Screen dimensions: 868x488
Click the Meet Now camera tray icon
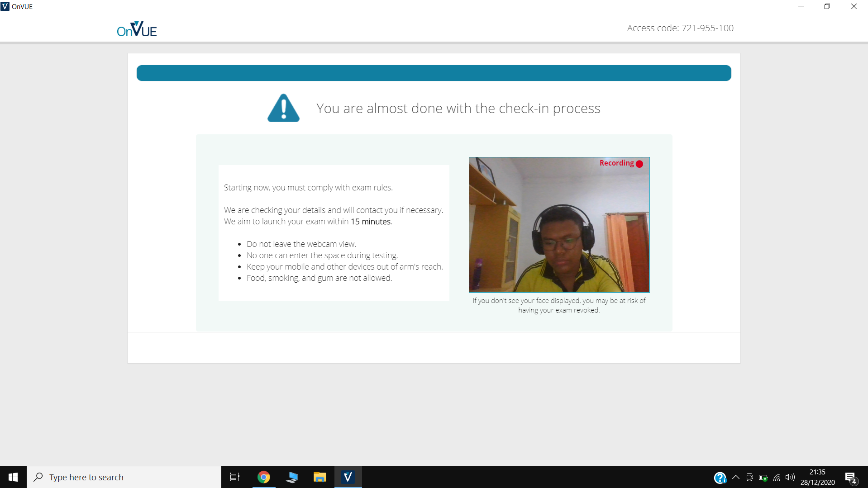pos(749,477)
